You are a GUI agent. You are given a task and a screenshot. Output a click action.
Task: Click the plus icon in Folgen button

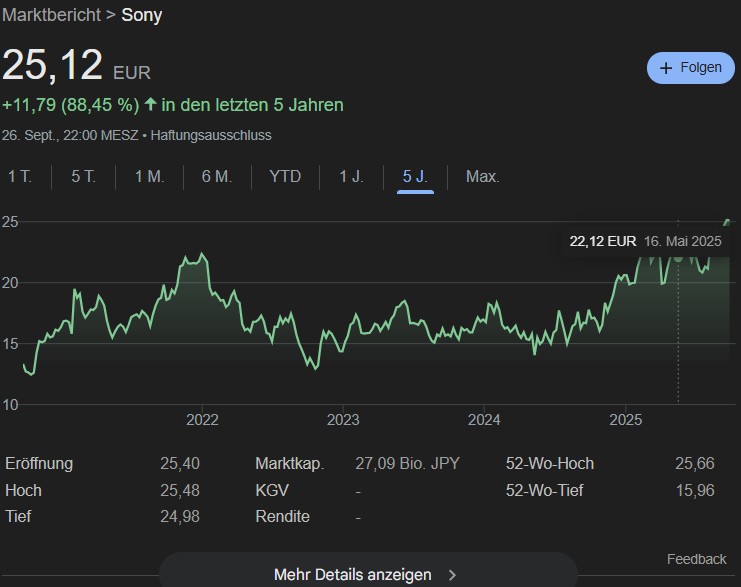(x=666, y=68)
